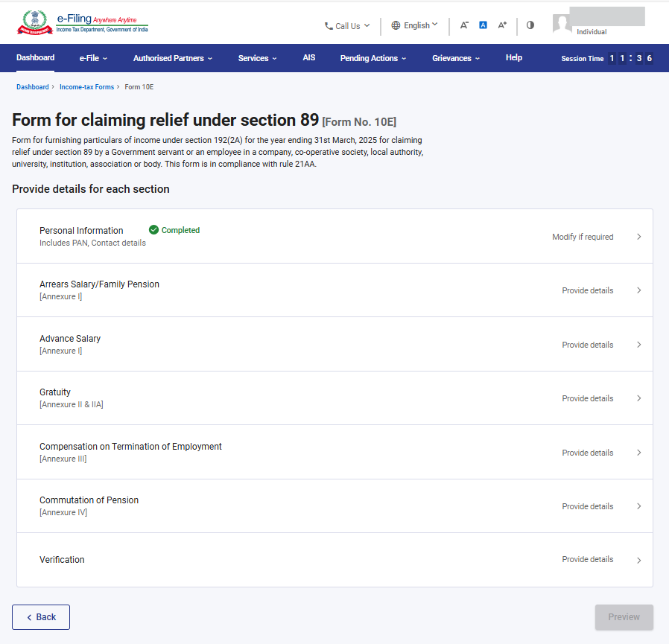
Task: Open the Verification section row
Action: [334, 560]
